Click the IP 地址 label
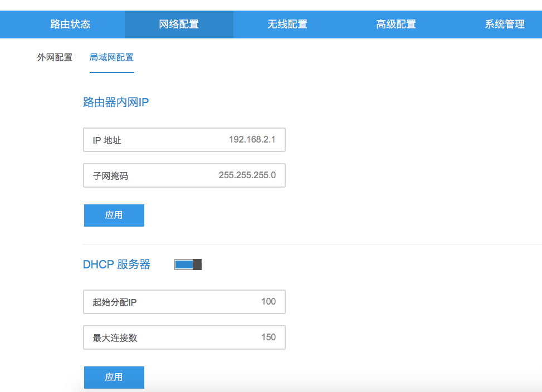542x392 pixels. click(107, 140)
